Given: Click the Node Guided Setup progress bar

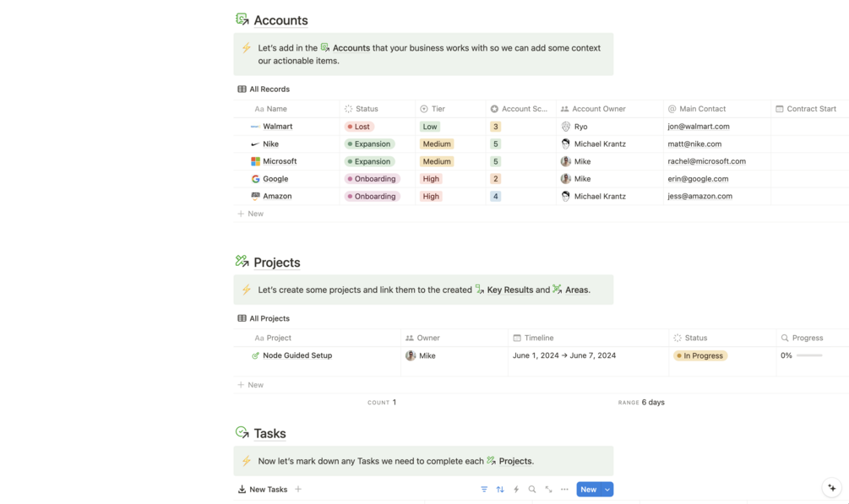Looking at the screenshot, I should point(809,355).
